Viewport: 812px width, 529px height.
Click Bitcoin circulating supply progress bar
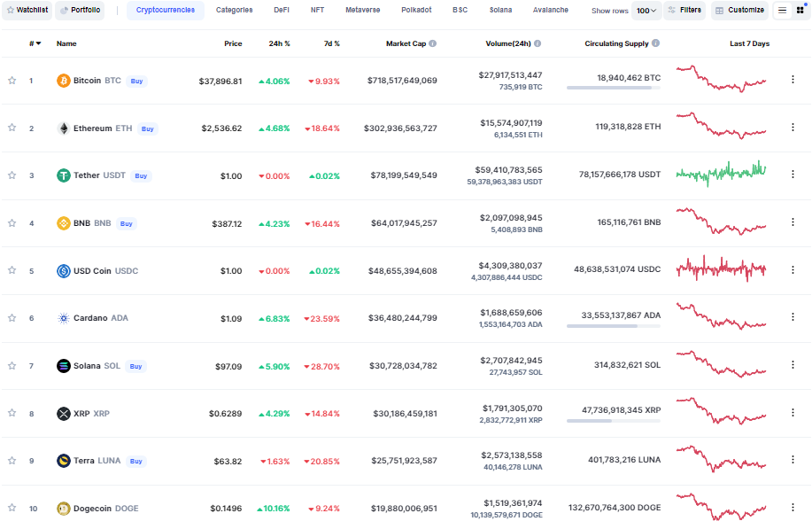click(x=614, y=88)
